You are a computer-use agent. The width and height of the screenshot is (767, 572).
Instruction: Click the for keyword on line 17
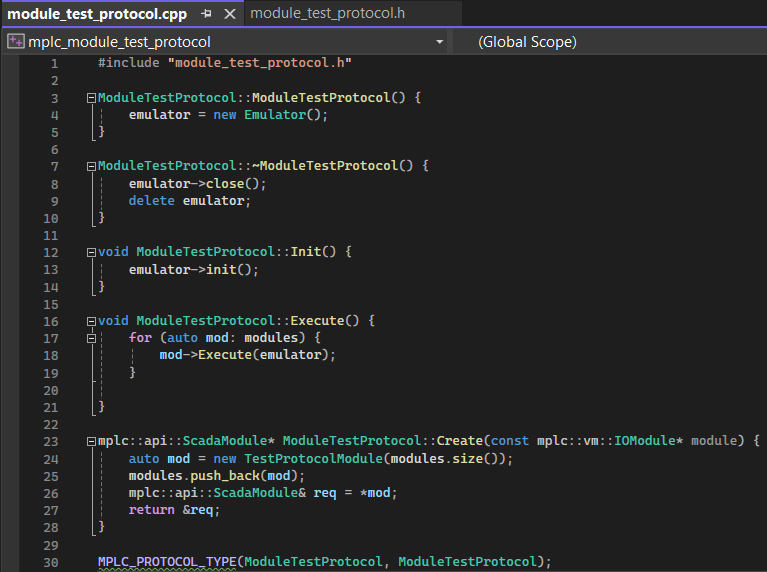pyautogui.click(x=140, y=338)
